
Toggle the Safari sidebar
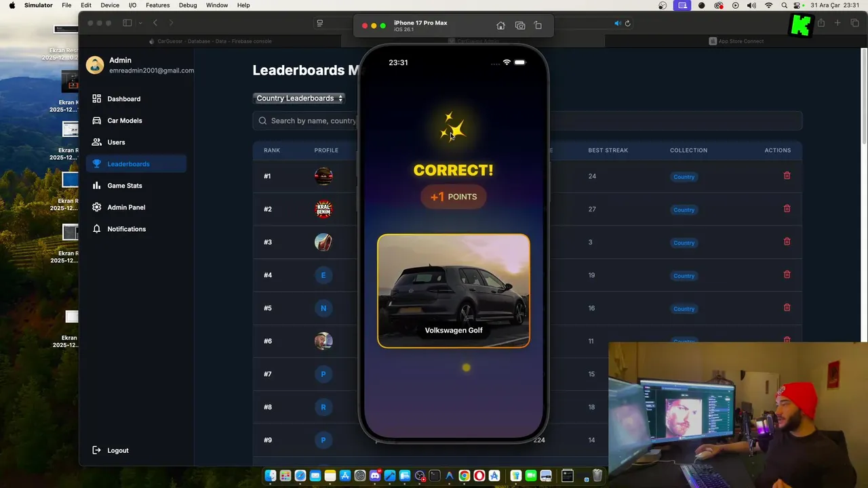127,23
